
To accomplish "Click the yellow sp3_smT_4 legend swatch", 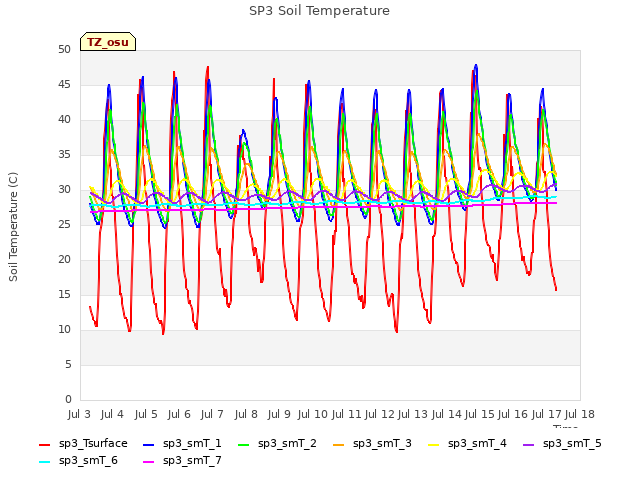I will 434,444.
